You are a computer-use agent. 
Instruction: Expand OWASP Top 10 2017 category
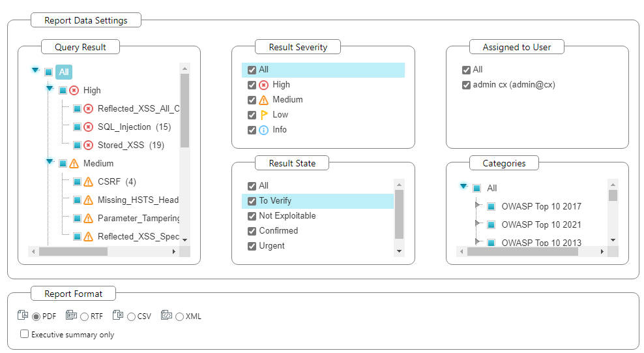pyautogui.click(x=478, y=205)
